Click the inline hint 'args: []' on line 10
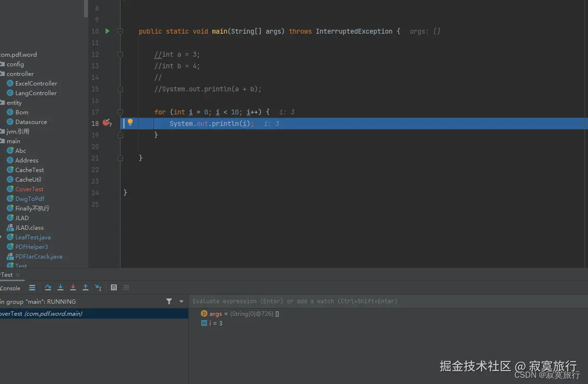This screenshot has height=384, width=588. point(425,31)
